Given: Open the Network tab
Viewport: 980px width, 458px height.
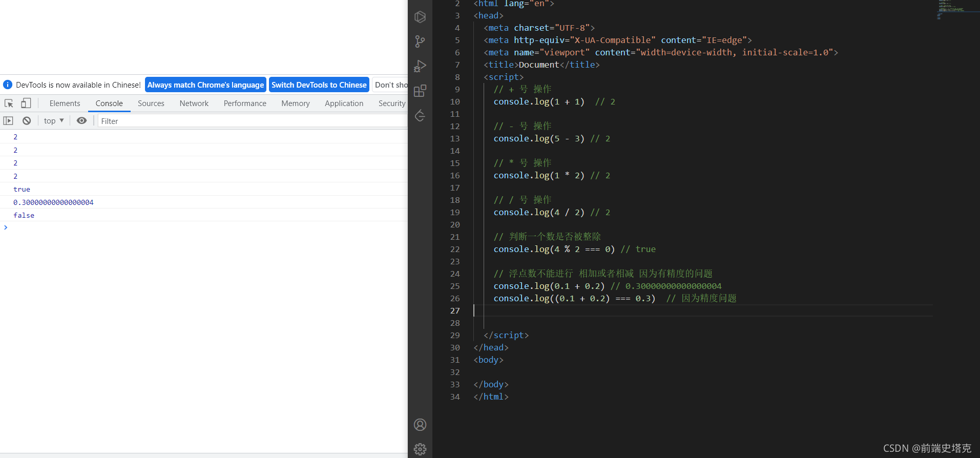Looking at the screenshot, I should (194, 103).
